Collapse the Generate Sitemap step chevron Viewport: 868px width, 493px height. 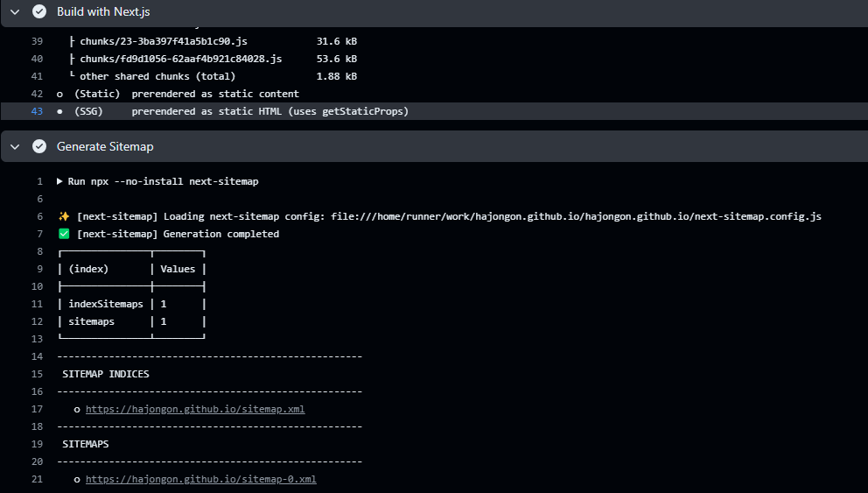(15, 146)
